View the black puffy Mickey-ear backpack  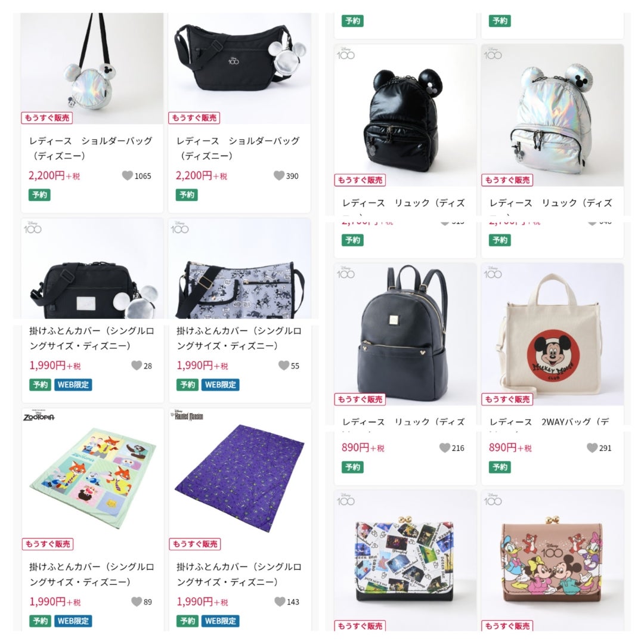coord(405,116)
